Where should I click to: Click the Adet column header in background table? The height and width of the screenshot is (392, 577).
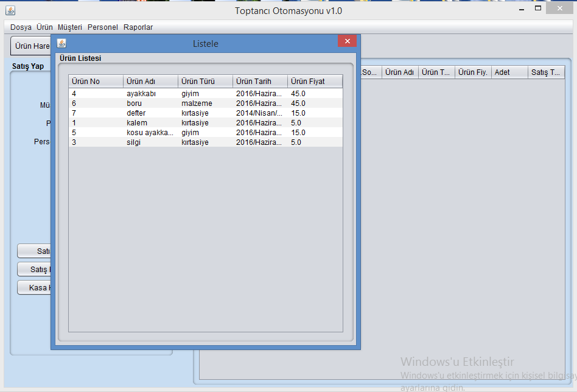(509, 72)
